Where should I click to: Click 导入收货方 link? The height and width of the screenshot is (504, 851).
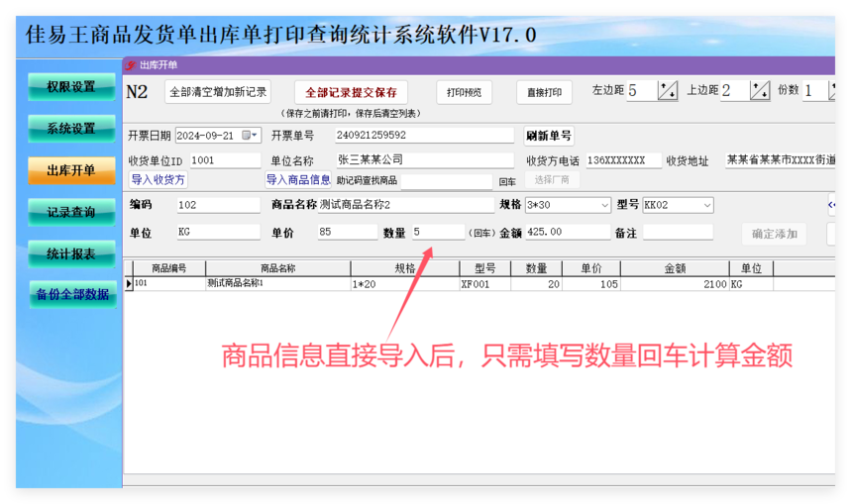coord(158,179)
